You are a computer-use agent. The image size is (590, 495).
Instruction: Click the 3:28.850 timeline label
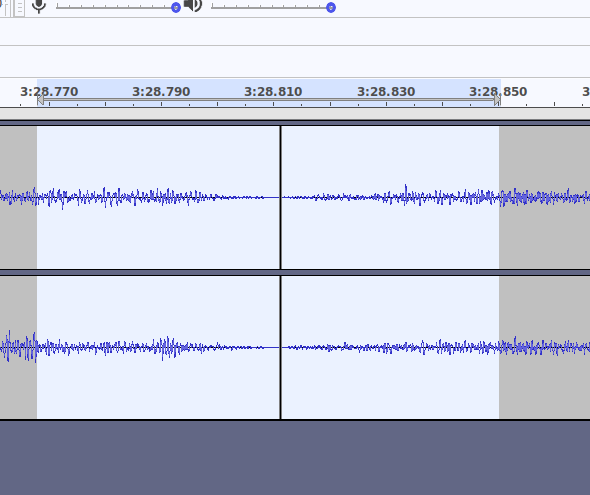click(498, 91)
